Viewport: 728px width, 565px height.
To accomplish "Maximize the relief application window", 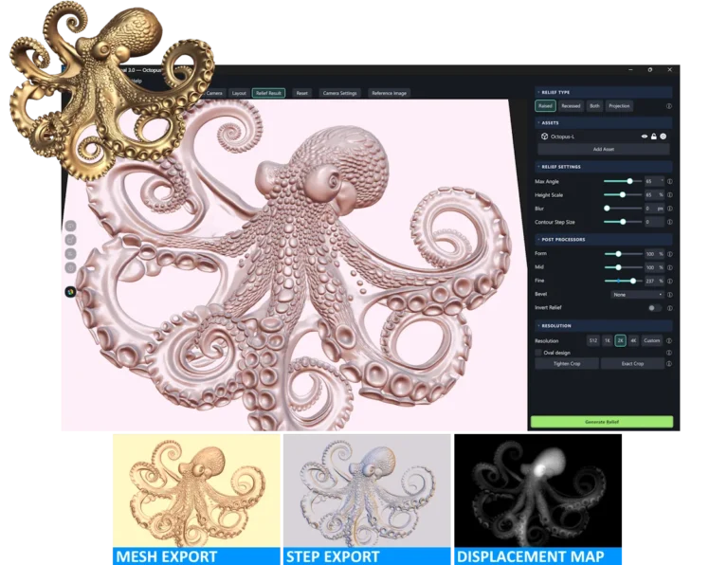I will 650,69.
